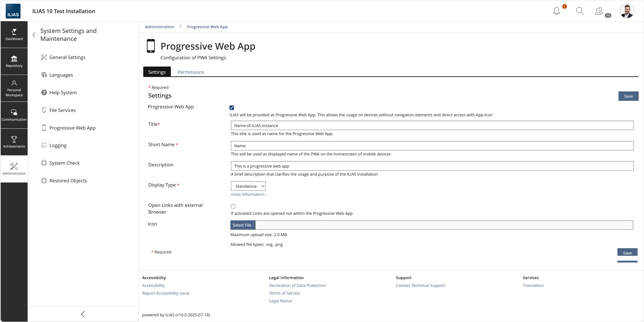
Task: Click the Short Name input field
Action: [x=432, y=146]
